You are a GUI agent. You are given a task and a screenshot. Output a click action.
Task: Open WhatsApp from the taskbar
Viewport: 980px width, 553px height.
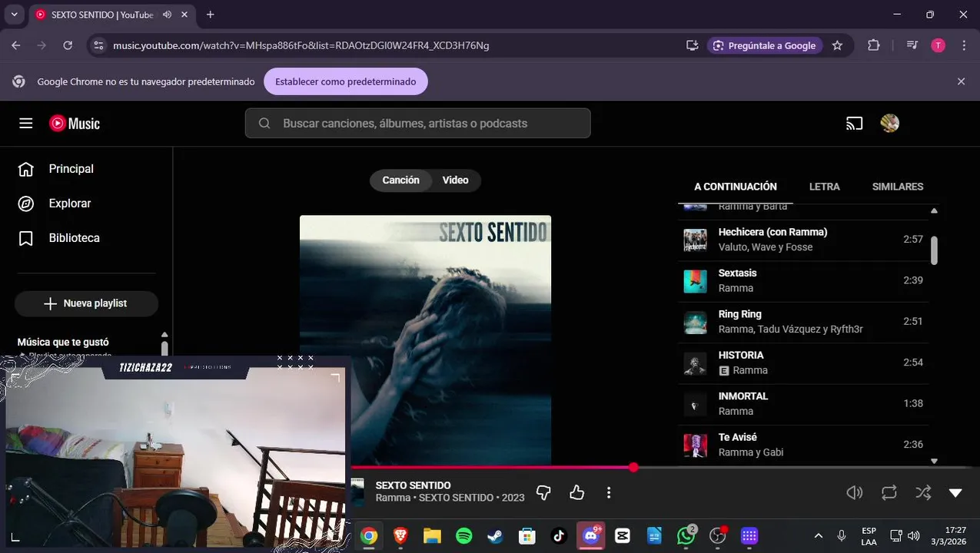[x=686, y=536]
